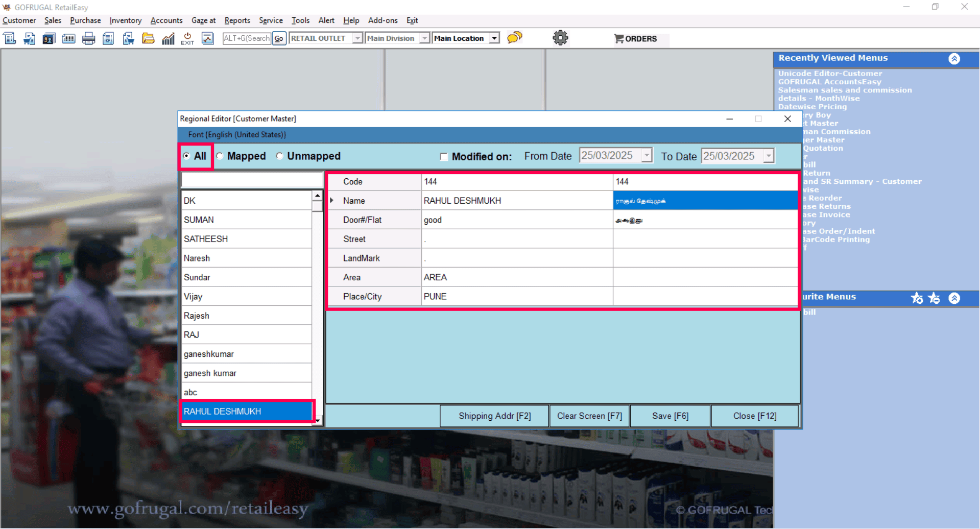980x529 pixels.
Task: Click the bar chart icon in toolbar
Action: tap(168, 39)
